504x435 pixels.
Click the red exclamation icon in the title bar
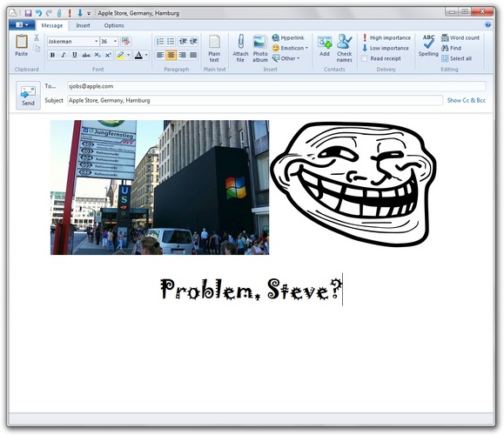click(70, 13)
